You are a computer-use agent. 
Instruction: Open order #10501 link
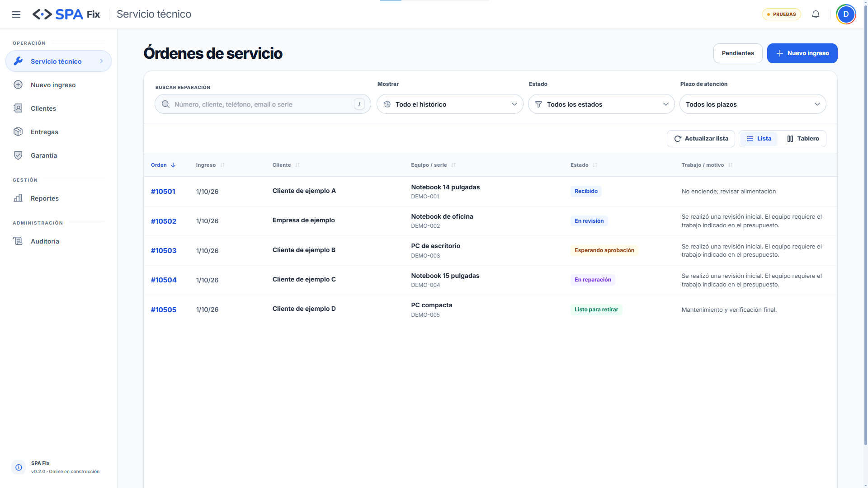click(163, 192)
